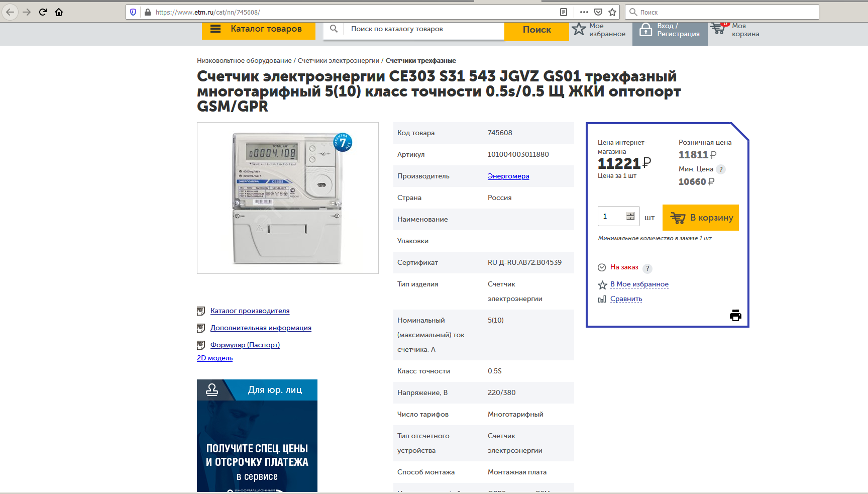Screen dimensions: 868x494
Task: Click the electricity meter product image
Action: [x=288, y=198]
